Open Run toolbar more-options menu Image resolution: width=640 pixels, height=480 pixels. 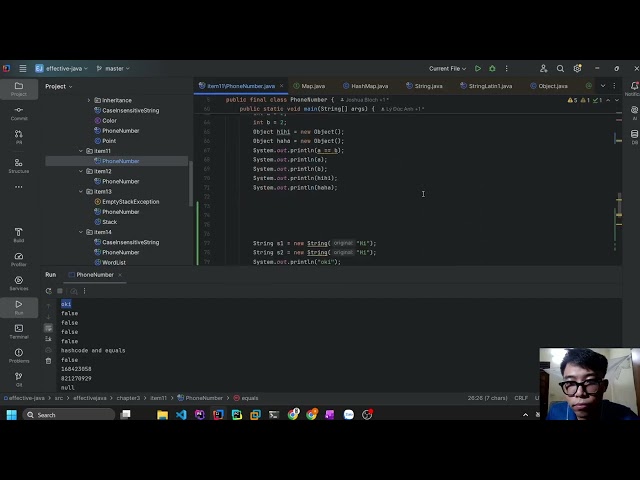click(84, 291)
